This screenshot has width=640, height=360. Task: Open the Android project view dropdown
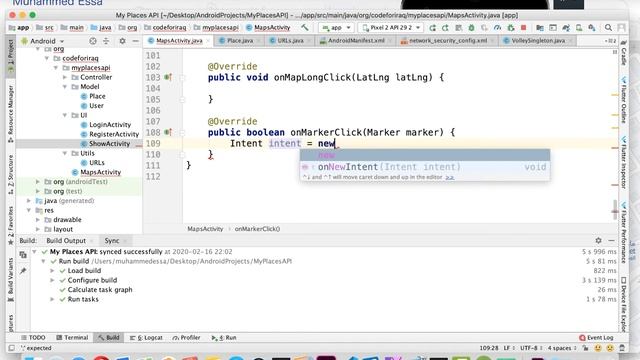click(43, 41)
